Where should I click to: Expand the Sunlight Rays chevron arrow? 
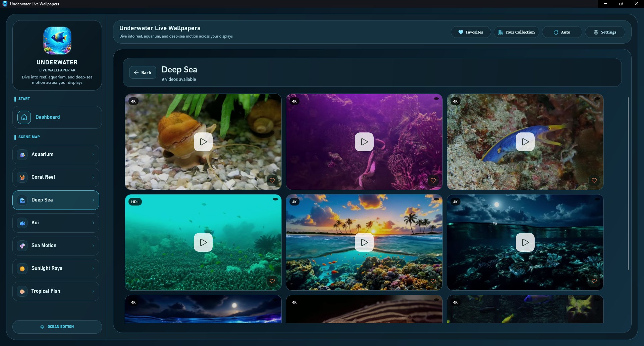pos(93,269)
